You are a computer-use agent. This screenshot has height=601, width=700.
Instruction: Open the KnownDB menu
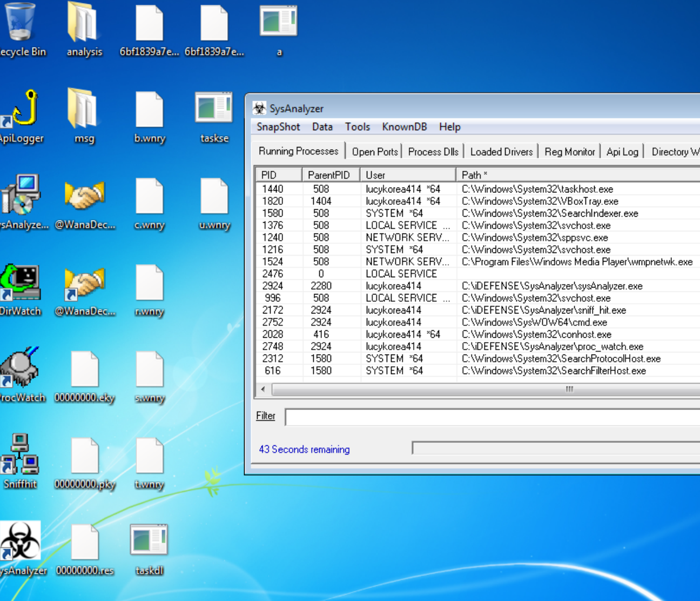pos(405,126)
